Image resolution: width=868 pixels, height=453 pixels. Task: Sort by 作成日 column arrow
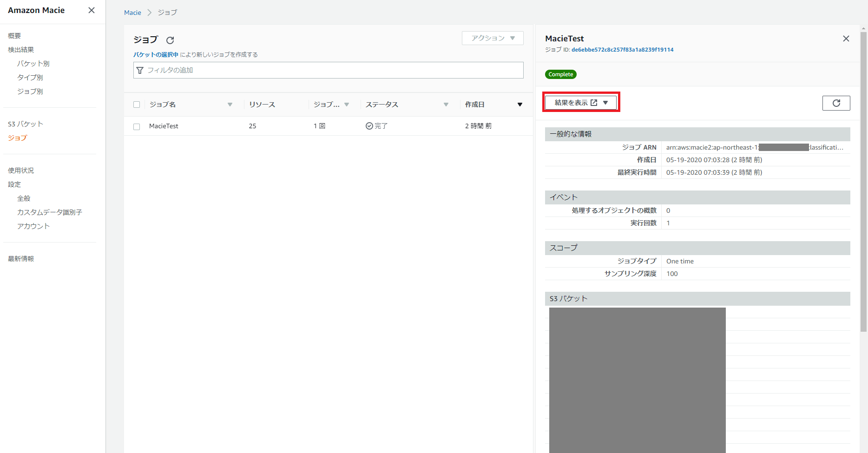519,105
